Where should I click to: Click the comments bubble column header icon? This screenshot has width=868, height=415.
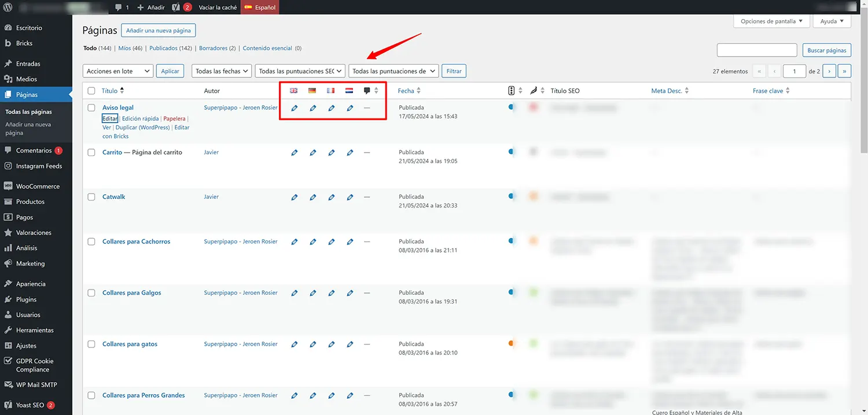367,91
